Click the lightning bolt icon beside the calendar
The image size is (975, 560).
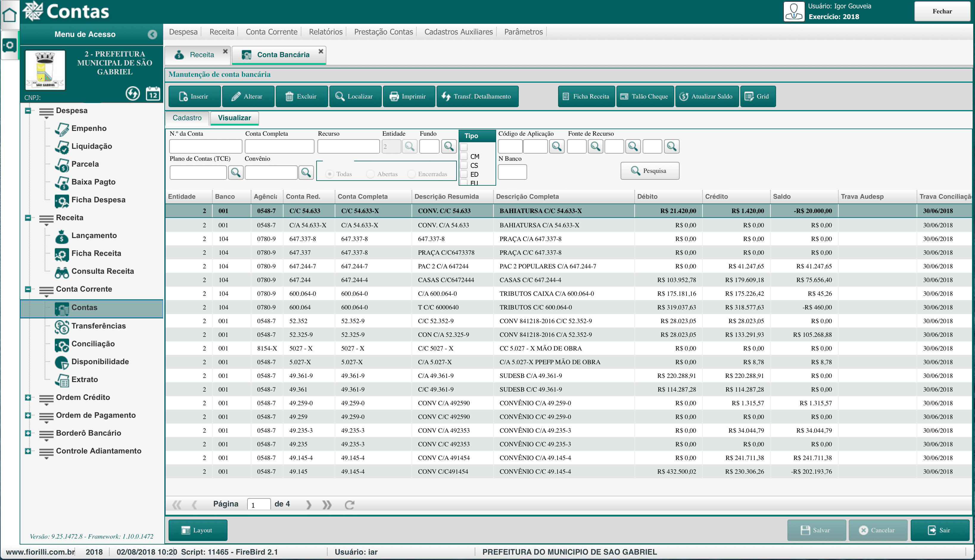click(133, 94)
